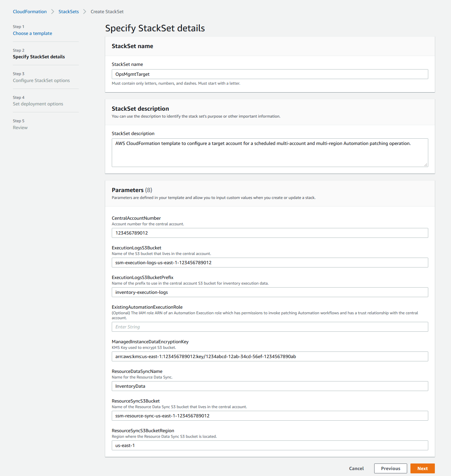Focus the ExecutionLogsS3BucketPrefix input
451x476 pixels.
[x=270, y=292]
